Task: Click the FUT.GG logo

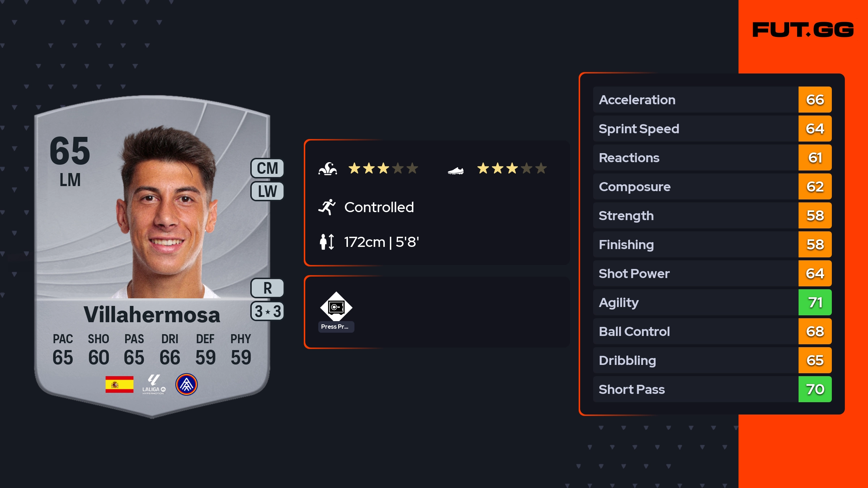Action: pyautogui.click(x=803, y=30)
